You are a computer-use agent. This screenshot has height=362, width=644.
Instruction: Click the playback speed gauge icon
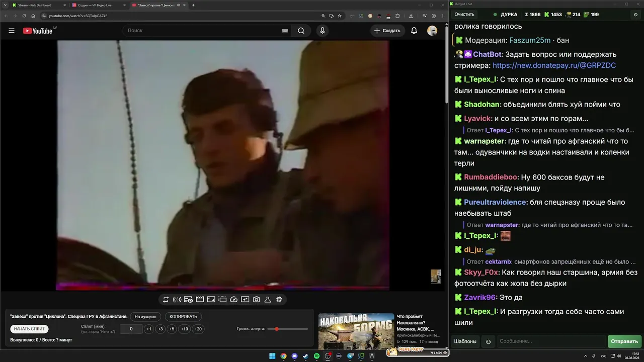click(x=233, y=300)
